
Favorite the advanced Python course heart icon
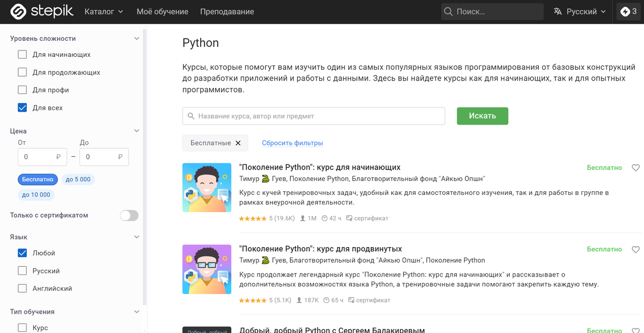[635, 249]
